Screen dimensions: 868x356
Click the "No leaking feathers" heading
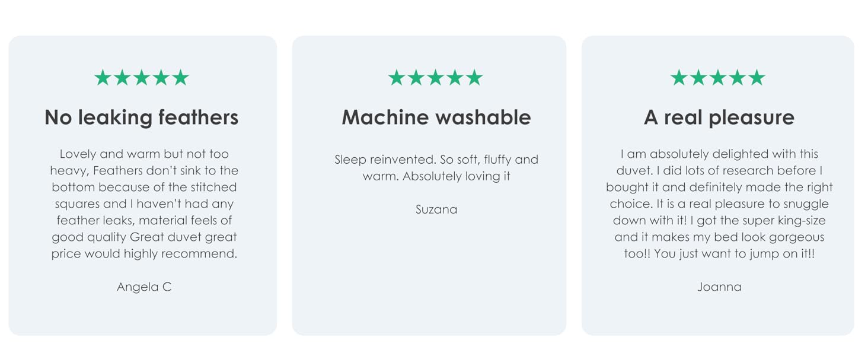click(142, 117)
